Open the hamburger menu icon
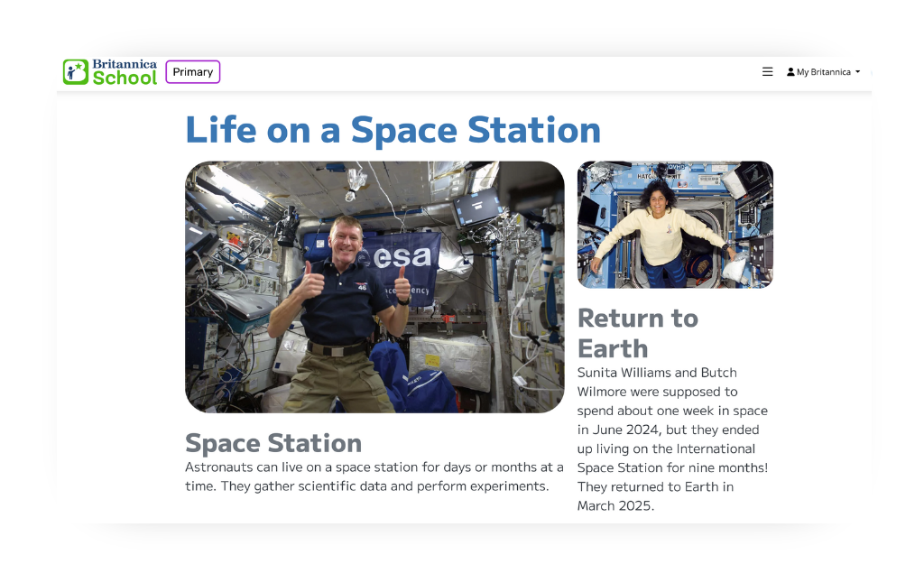 coord(767,72)
